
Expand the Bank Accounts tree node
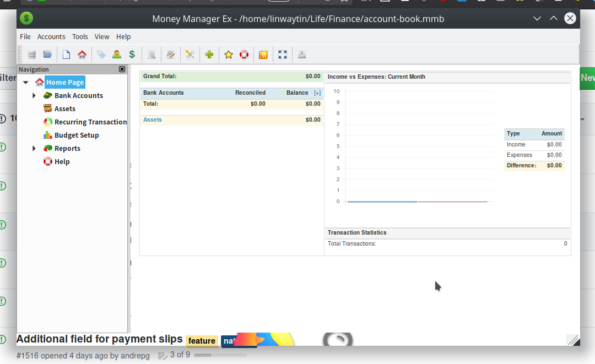pyautogui.click(x=34, y=96)
